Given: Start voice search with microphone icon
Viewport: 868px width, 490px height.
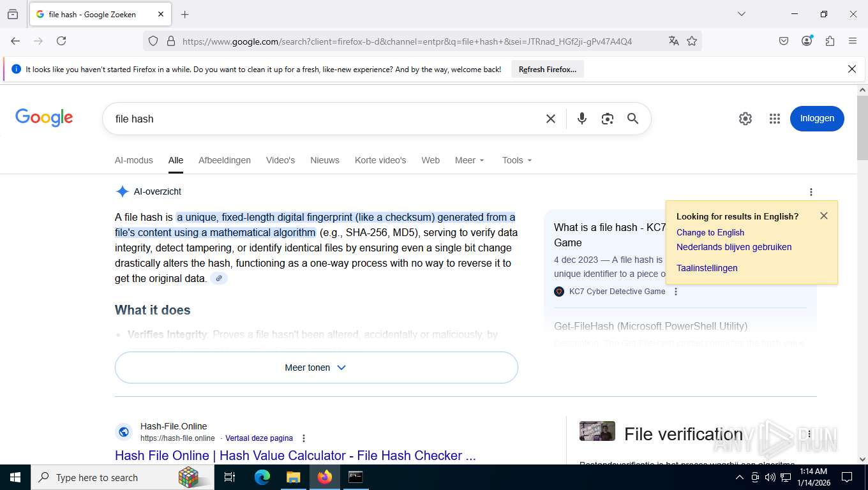Looking at the screenshot, I should point(581,119).
